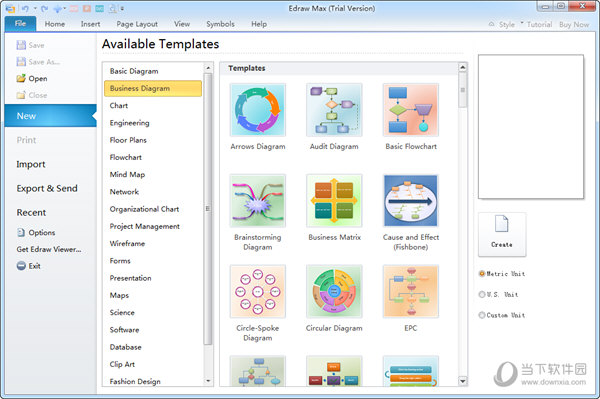Screen dimensions: 600x399
Task: Click templates pane scroll down arrow
Action: (x=462, y=381)
